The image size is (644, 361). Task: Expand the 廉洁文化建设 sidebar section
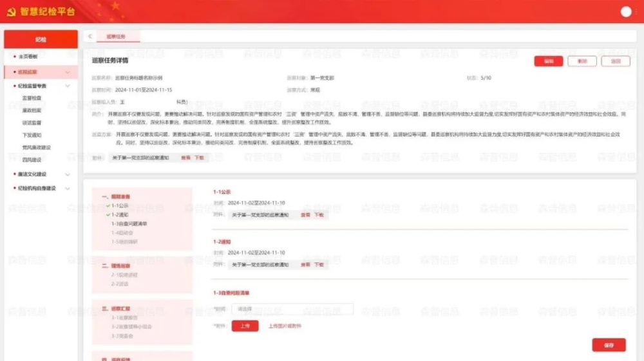(68, 174)
